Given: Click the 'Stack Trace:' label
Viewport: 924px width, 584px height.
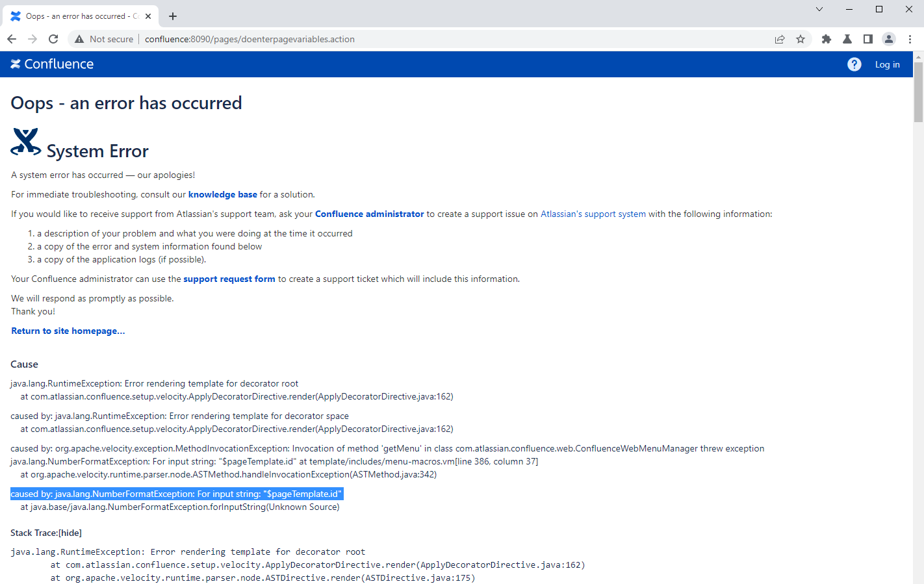Looking at the screenshot, I should coord(34,533).
